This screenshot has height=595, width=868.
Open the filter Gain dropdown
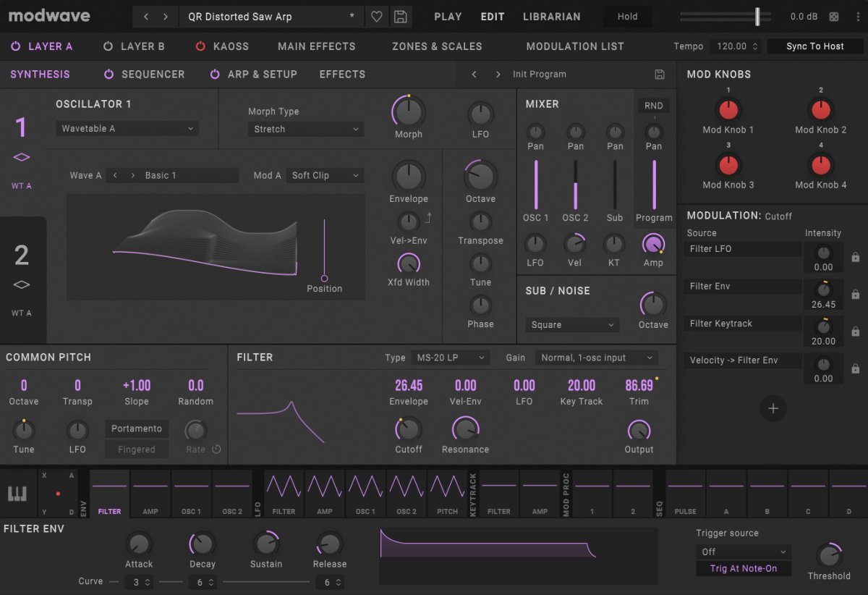(x=597, y=358)
